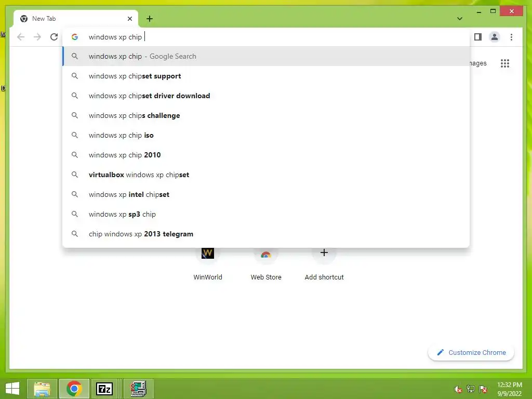Choose 'windows xp chipset driver download' suggestion
This screenshot has width=532, height=399.
tap(266, 96)
